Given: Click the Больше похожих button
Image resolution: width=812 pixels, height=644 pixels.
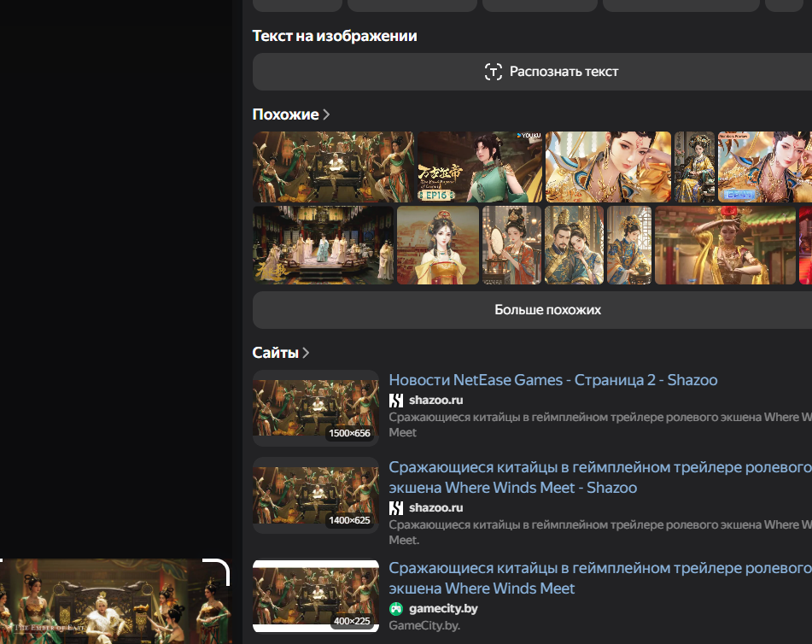Looking at the screenshot, I should [x=532, y=310].
